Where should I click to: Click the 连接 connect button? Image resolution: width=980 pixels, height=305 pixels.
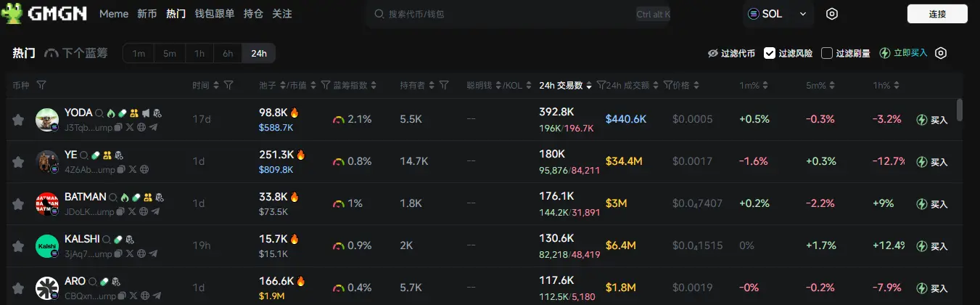tap(937, 14)
